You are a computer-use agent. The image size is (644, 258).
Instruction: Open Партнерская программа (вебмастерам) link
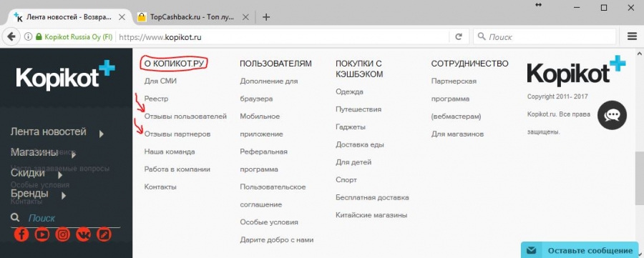[456, 99]
